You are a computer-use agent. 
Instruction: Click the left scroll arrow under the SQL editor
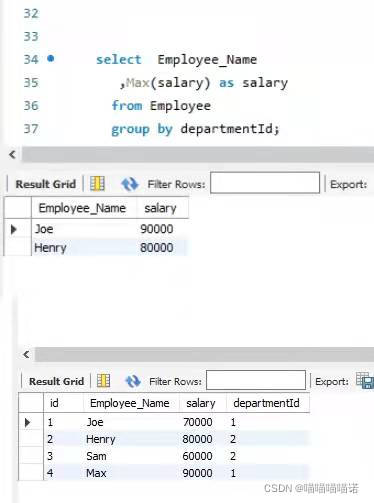pyautogui.click(x=12, y=154)
